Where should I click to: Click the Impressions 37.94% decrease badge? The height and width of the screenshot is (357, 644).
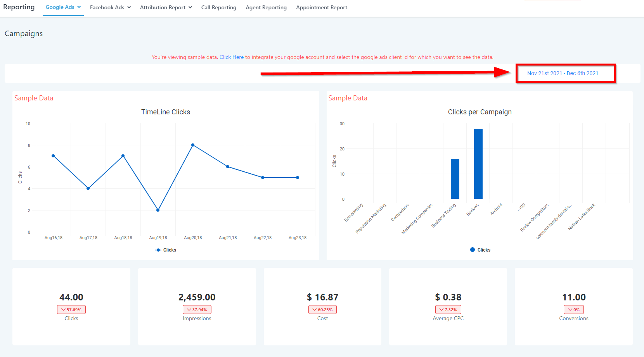(x=197, y=310)
